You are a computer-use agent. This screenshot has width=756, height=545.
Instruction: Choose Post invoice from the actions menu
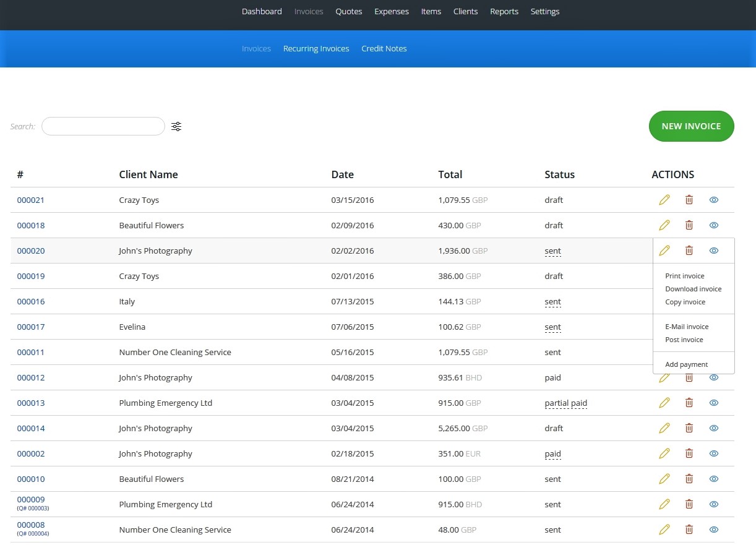pyautogui.click(x=684, y=340)
